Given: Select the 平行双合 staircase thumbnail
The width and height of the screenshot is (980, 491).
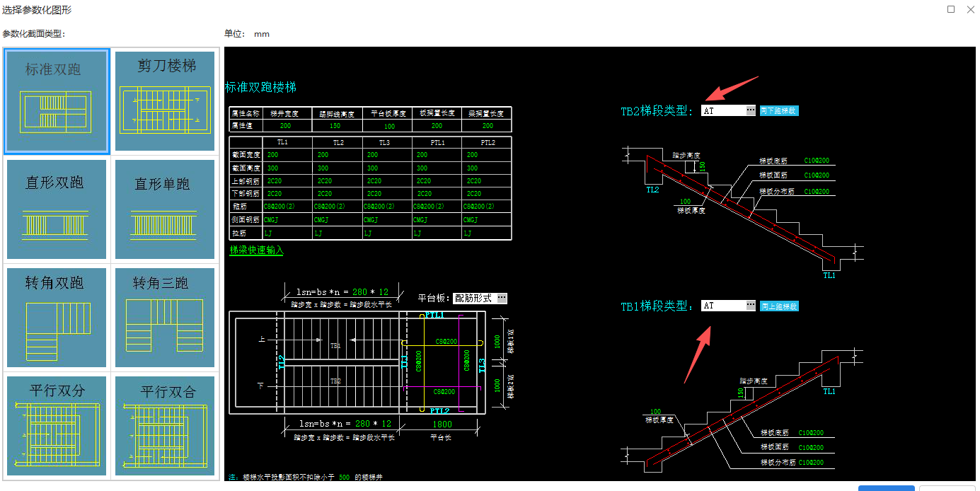Looking at the screenshot, I should coord(165,426).
